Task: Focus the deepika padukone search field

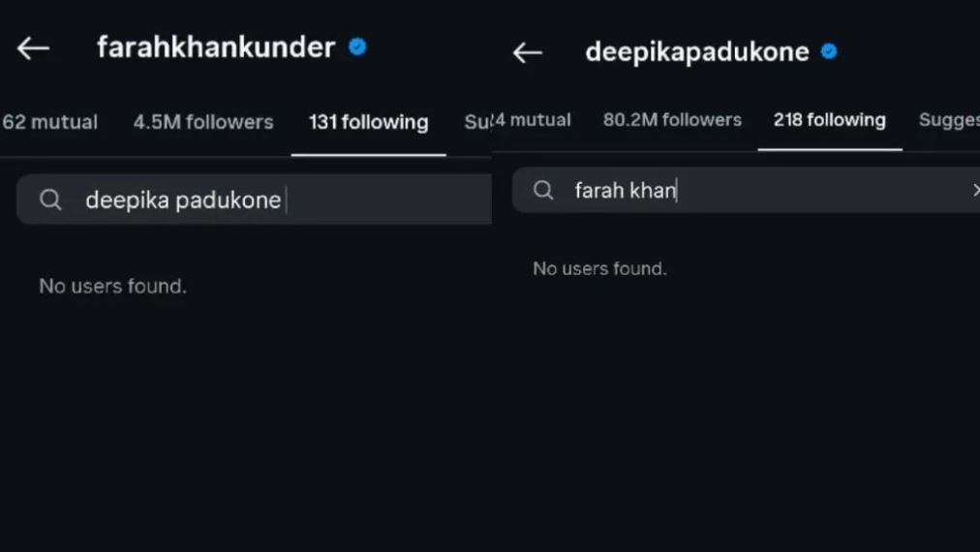Action: point(255,199)
